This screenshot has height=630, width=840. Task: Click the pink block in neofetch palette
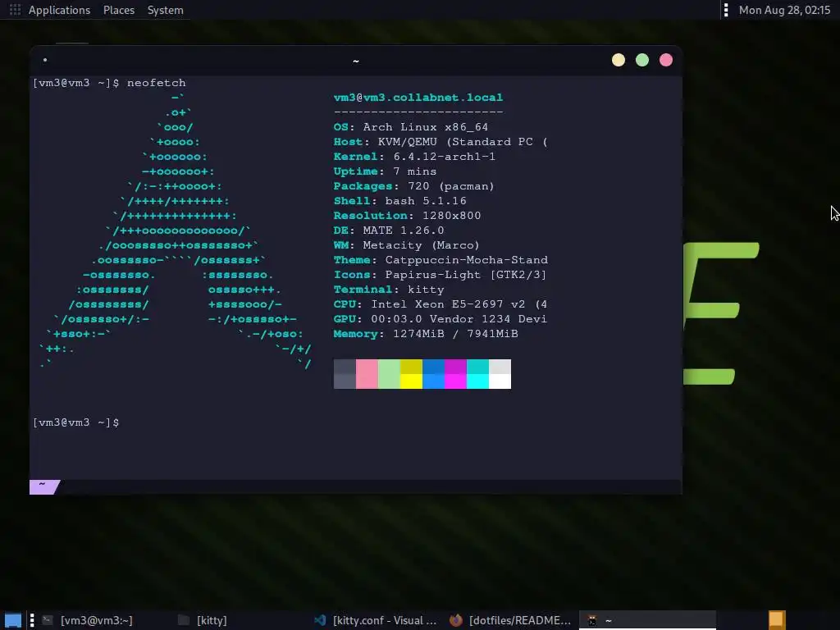click(x=367, y=374)
